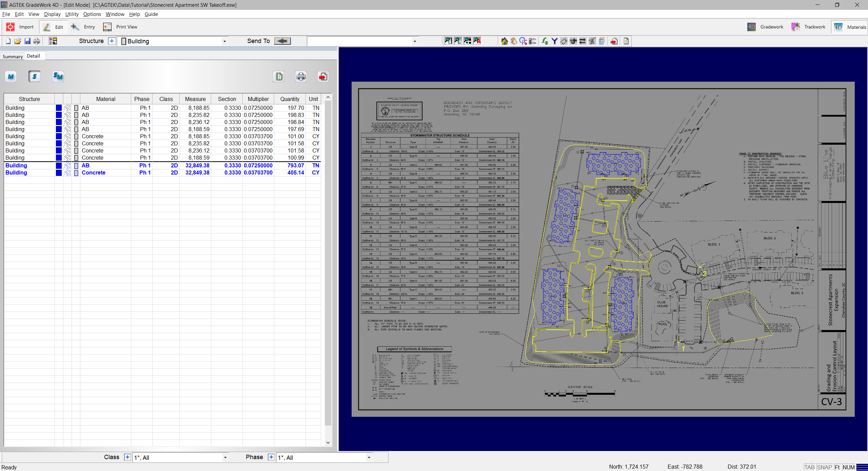
Task: Click the Entry mode button
Action: (83, 27)
